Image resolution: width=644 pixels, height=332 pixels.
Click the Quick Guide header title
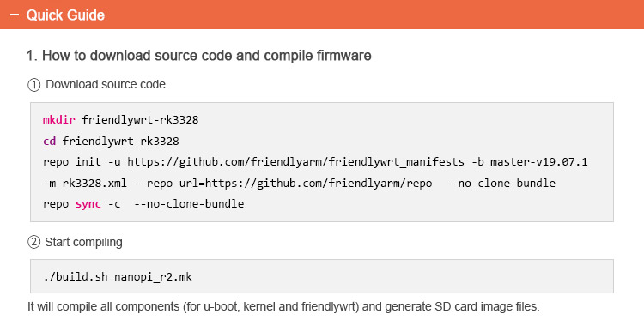tap(65, 15)
